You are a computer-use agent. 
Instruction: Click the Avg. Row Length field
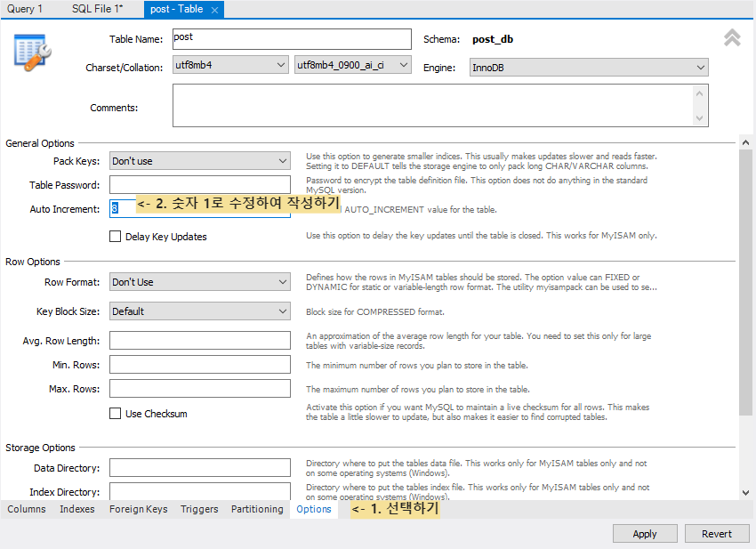tap(199, 340)
